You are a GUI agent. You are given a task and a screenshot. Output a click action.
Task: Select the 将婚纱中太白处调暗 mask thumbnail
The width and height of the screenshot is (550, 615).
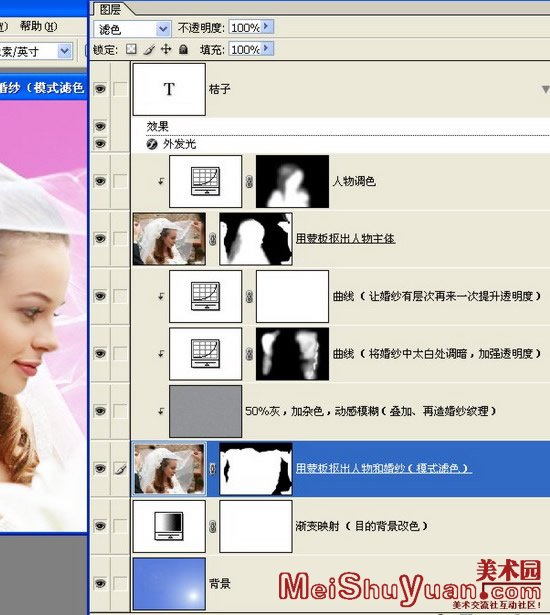[x=292, y=354]
